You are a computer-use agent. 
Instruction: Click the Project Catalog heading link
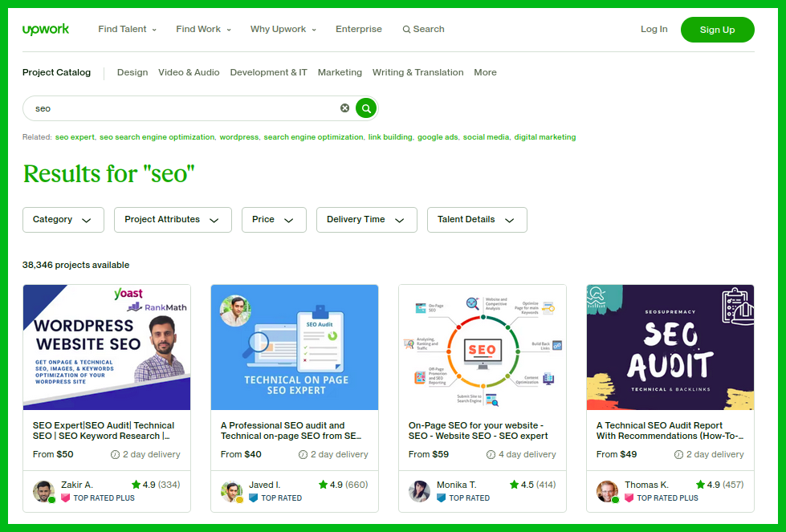click(x=57, y=72)
